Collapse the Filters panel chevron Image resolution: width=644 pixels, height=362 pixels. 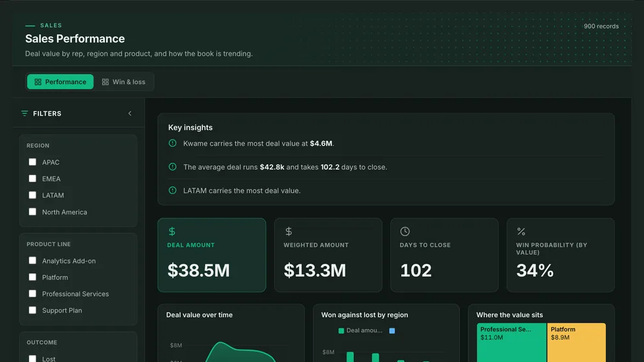(130, 113)
